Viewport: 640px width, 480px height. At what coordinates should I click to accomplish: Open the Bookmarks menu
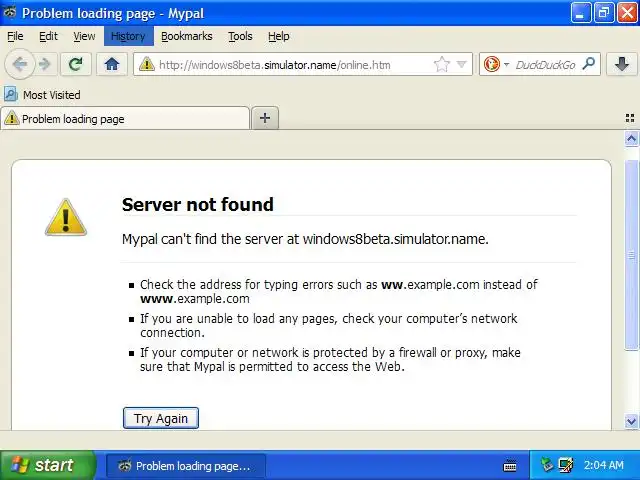pyautogui.click(x=187, y=36)
